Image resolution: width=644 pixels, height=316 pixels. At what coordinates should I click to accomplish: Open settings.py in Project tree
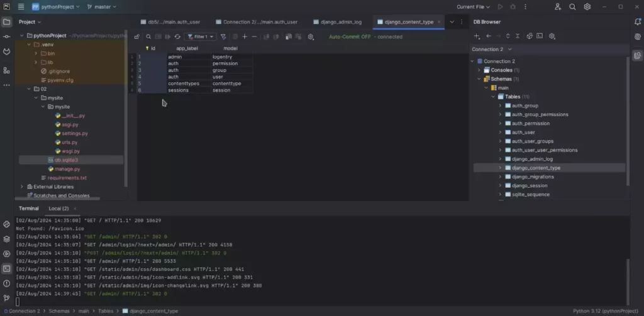[75, 133]
